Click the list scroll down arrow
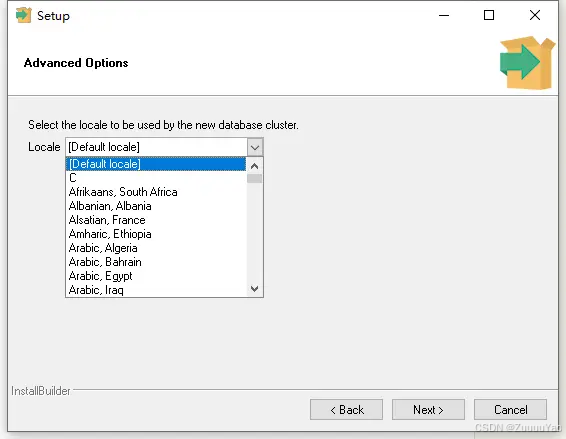The height and width of the screenshot is (439, 566). tap(254, 289)
